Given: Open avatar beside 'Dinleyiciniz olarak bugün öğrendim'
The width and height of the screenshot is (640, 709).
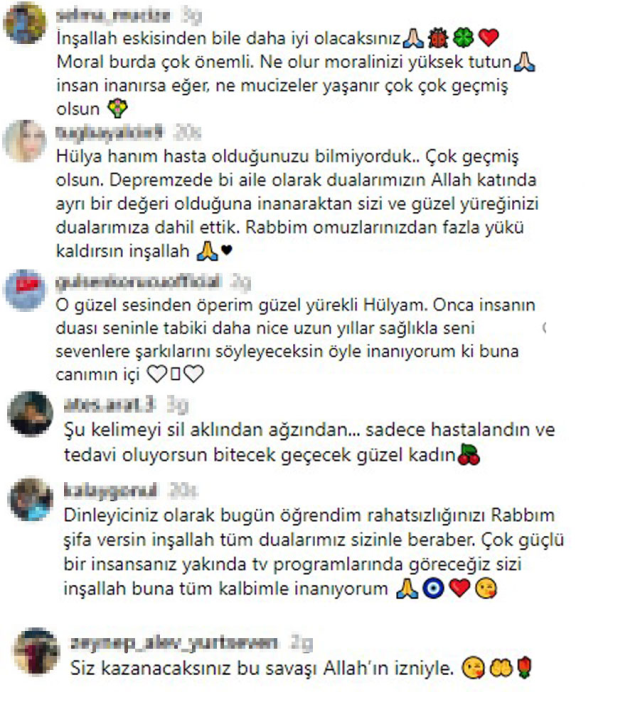Looking at the screenshot, I should (31, 499).
